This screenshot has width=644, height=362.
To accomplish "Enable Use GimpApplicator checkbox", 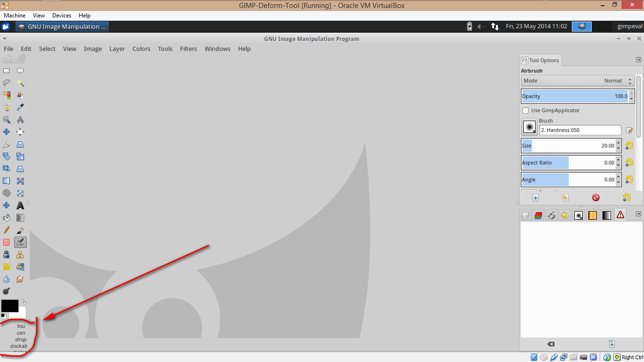I will click(525, 110).
